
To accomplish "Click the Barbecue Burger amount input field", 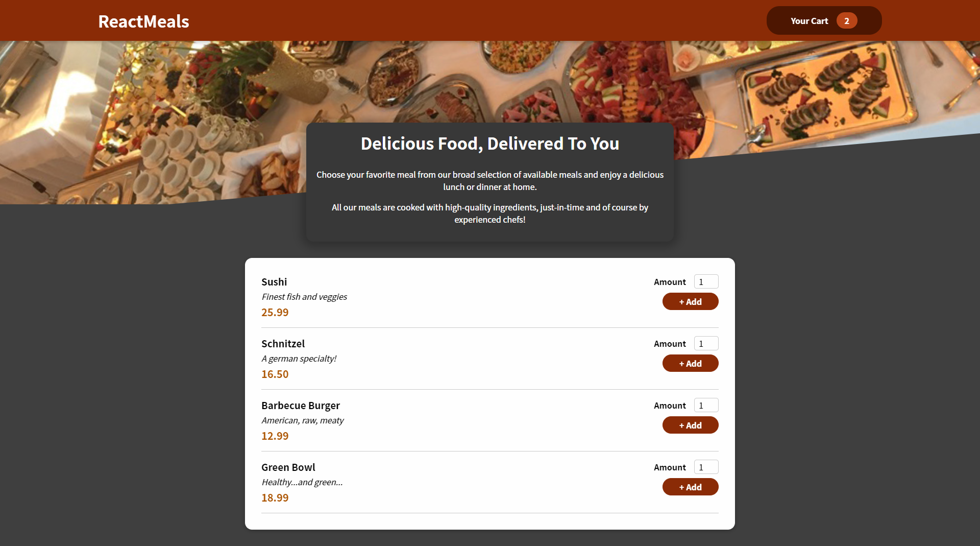I will point(706,405).
